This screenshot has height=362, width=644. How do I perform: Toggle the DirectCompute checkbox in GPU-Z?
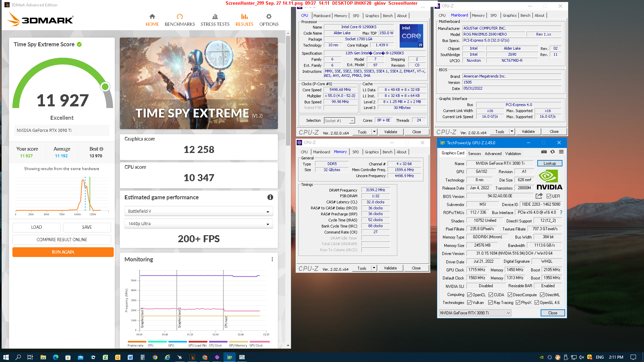click(x=510, y=295)
